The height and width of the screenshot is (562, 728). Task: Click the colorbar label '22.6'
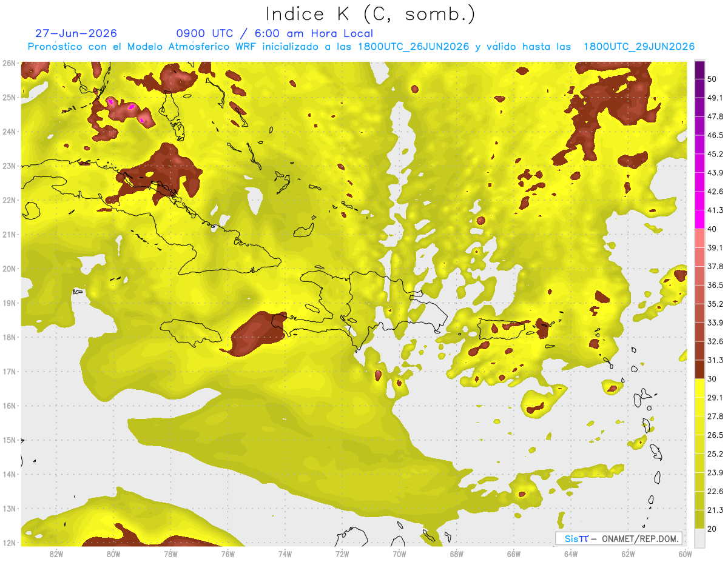coord(715,491)
